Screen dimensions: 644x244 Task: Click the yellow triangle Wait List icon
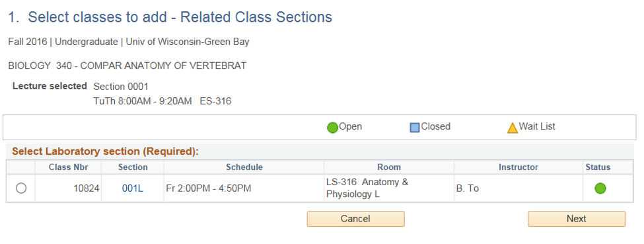click(x=513, y=128)
